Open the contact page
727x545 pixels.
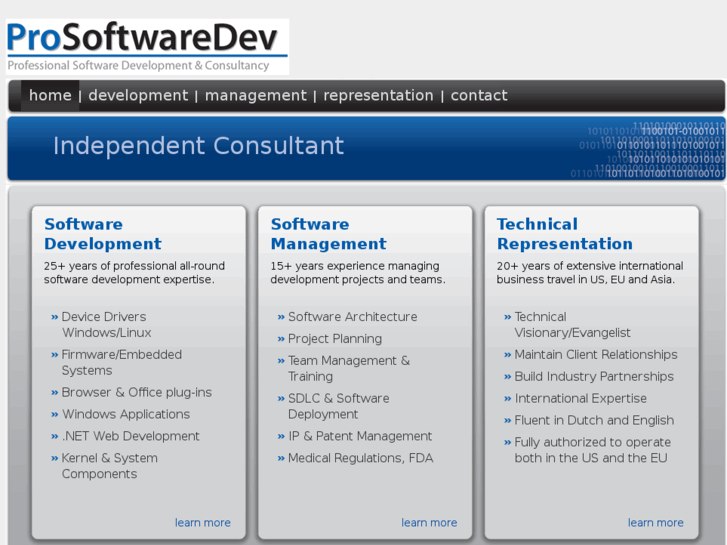point(479,95)
